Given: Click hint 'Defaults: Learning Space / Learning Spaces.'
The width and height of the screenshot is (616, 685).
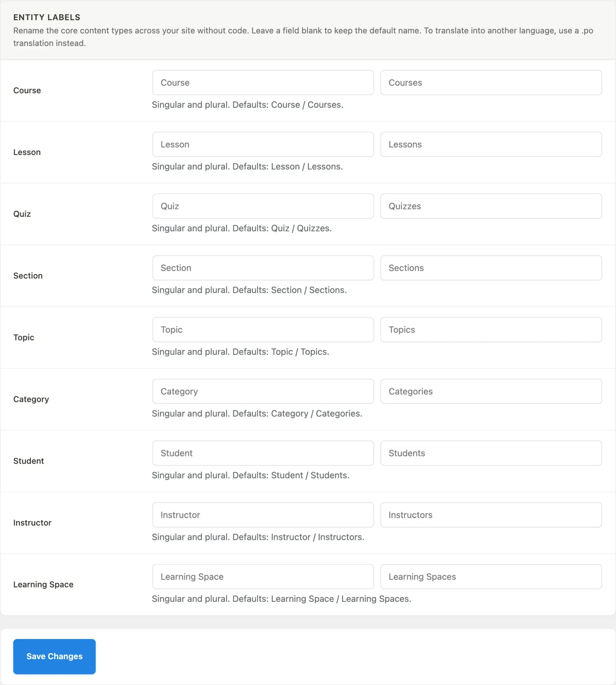Looking at the screenshot, I should pos(322,599).
